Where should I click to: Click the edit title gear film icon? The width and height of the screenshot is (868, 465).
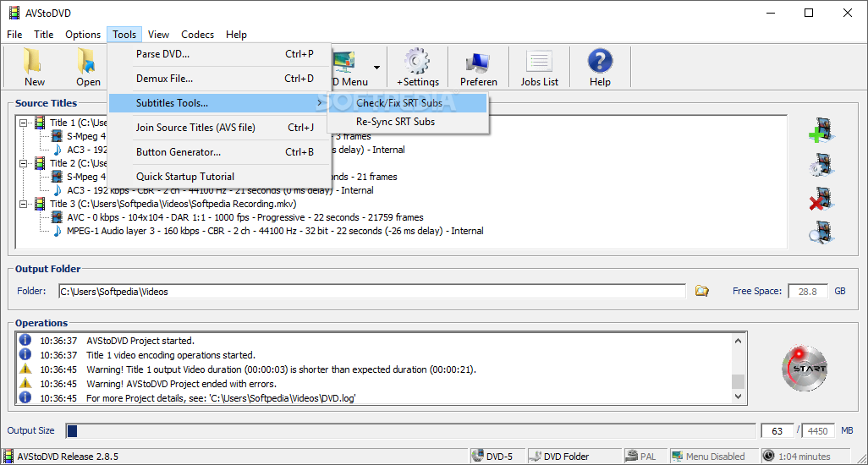click(x=821, y=165)
